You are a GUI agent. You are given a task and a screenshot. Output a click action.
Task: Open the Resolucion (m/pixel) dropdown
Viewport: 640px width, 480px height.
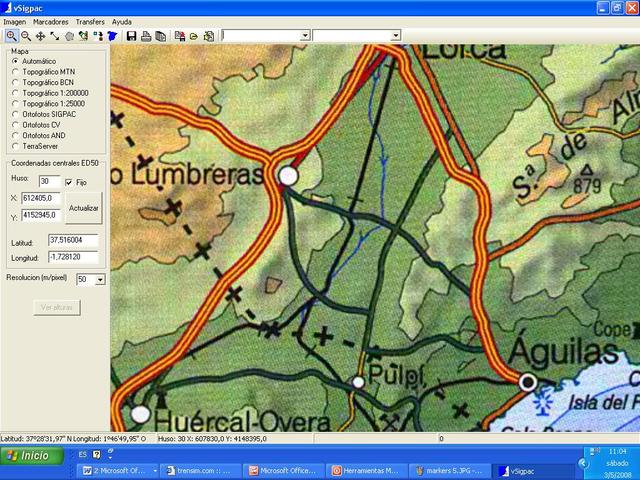pyautogui.click(x=99, y=280)
